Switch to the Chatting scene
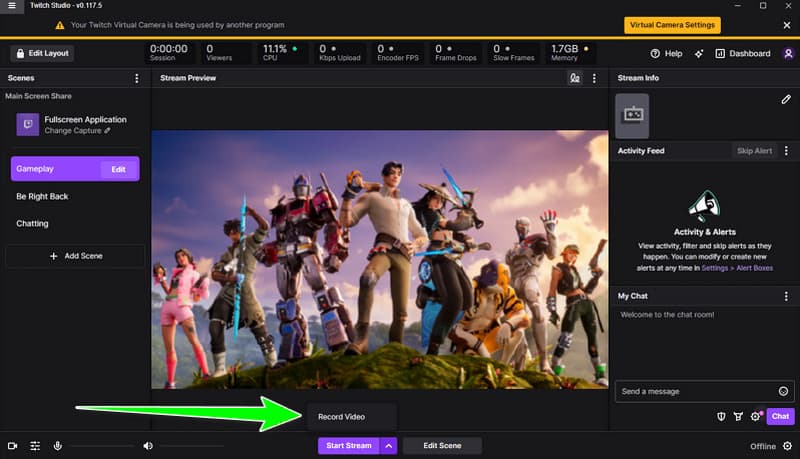Screen dimensions: 800x459 32,223
